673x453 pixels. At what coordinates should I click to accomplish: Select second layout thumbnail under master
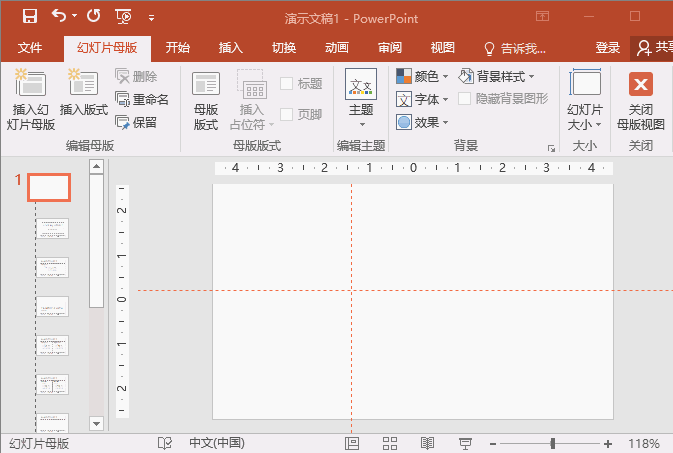(x=52, y=268)
